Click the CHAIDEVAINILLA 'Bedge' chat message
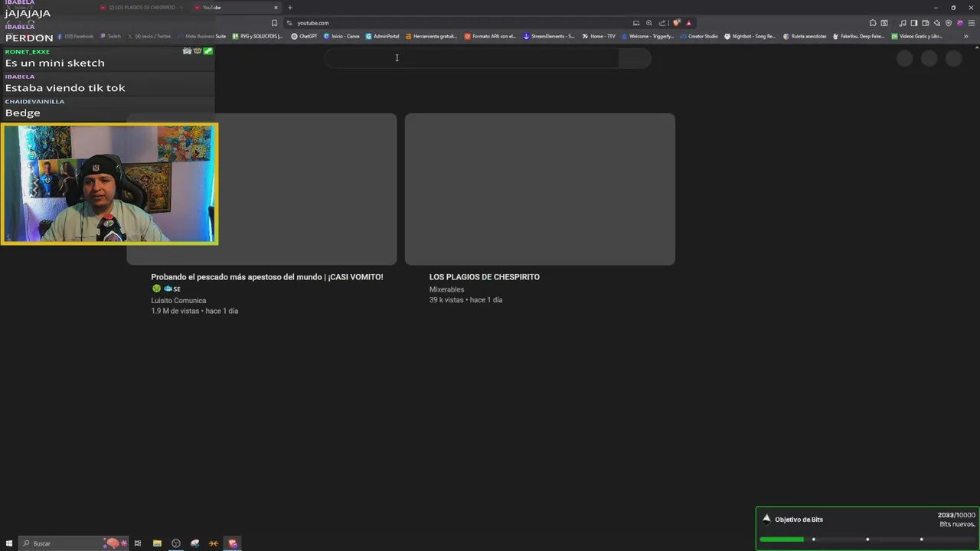This screenshot has width=980, height=551. [23, 112]
